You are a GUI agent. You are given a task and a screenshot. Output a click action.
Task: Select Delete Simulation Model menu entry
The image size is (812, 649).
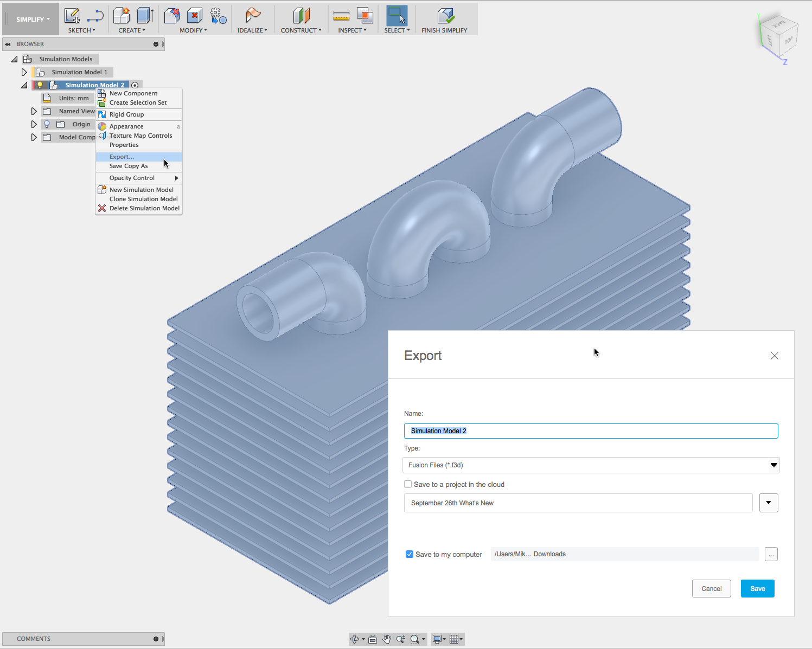[144, 208]
